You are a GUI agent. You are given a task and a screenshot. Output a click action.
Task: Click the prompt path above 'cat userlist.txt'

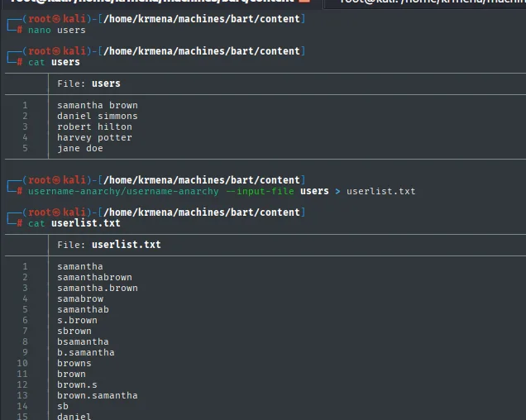(x=202, y=212)
